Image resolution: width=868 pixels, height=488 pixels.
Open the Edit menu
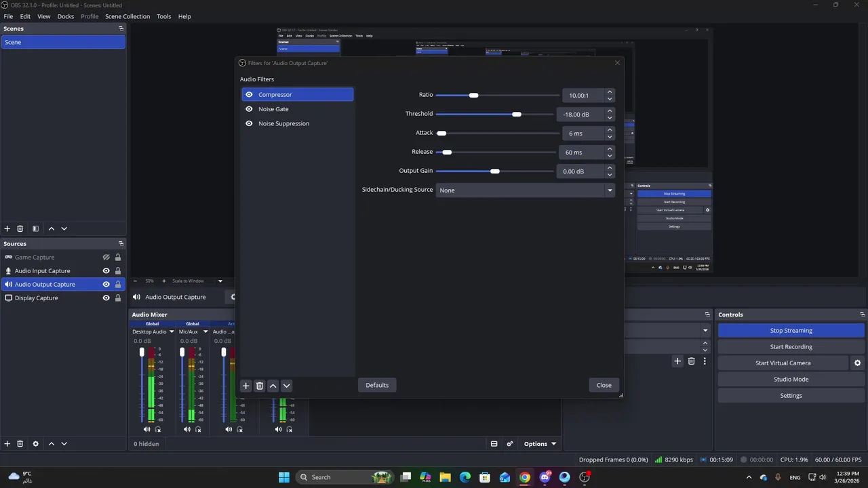(x=25, y=16)
